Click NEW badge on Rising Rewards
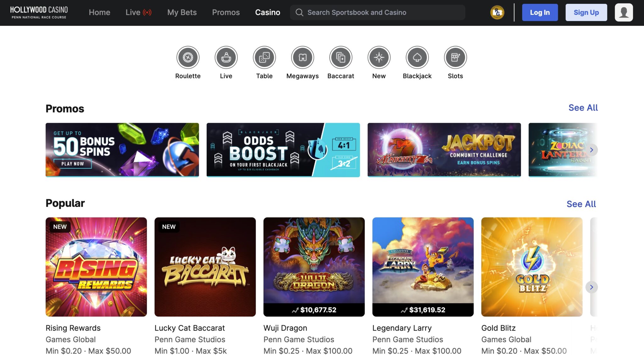 click(60, 227)
